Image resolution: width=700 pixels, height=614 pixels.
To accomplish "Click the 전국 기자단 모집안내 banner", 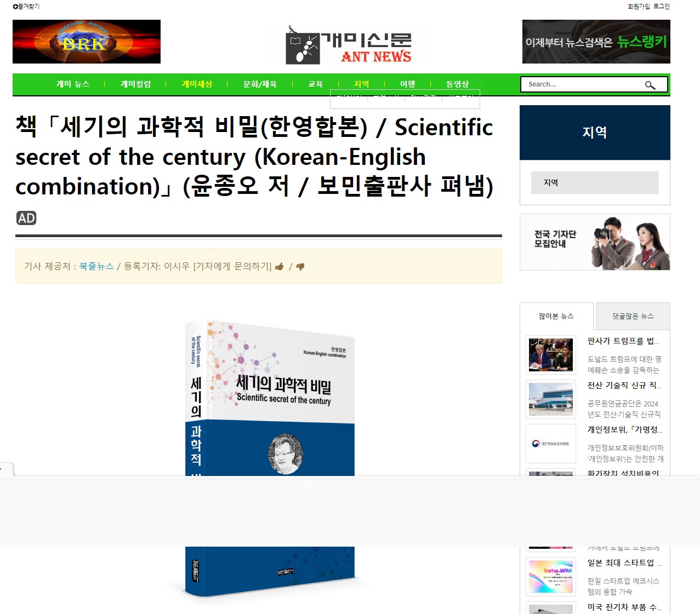I will click(x=595, y=242).
